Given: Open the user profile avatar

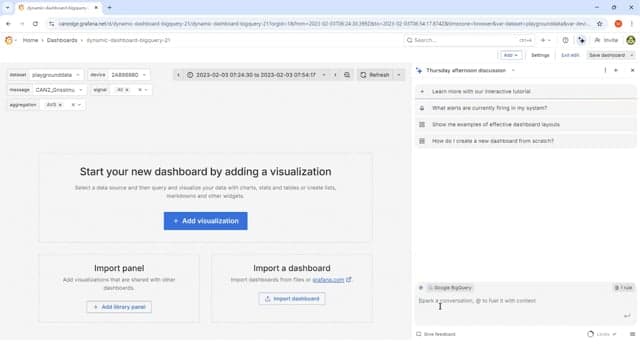Looking at the screenshot, I should pyautogui.click(x=631, y=40).
